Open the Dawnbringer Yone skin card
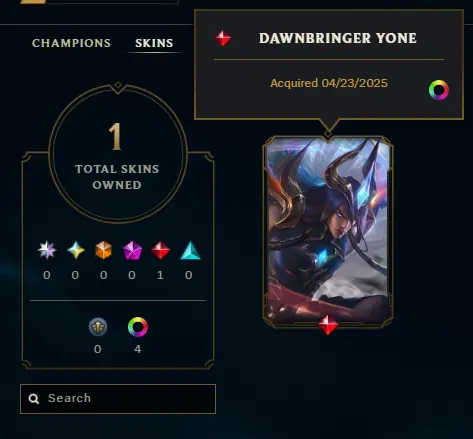This screenshot has width=473, height=439. pyautogui.click(x=328, y=231)
